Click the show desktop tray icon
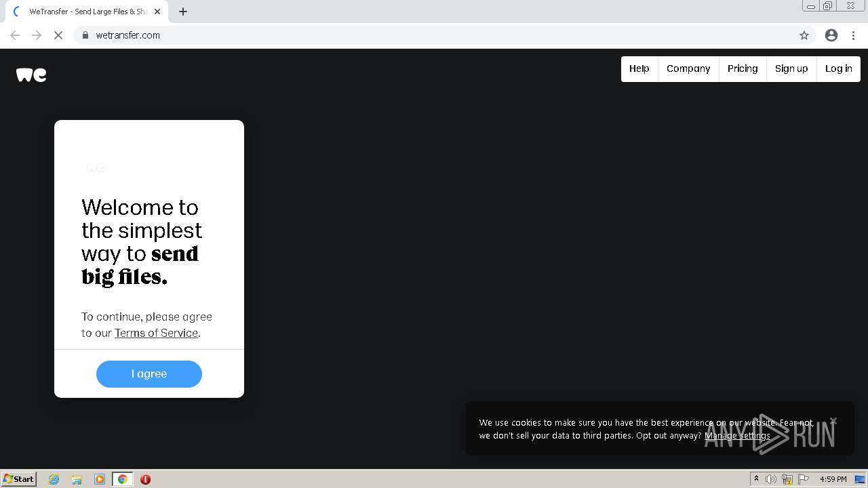Screen dimensions: 868x488 859,479
